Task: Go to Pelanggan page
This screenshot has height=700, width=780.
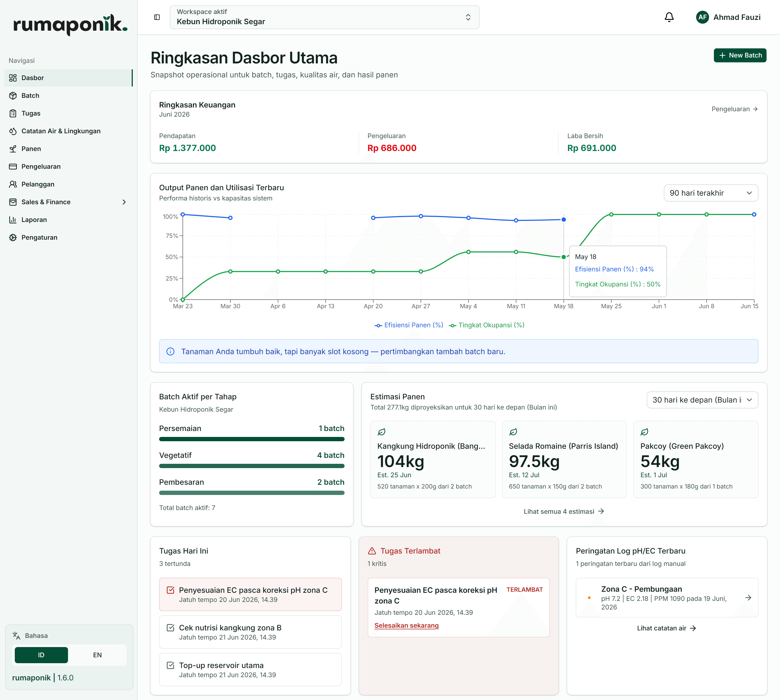Action: (69, 184)
